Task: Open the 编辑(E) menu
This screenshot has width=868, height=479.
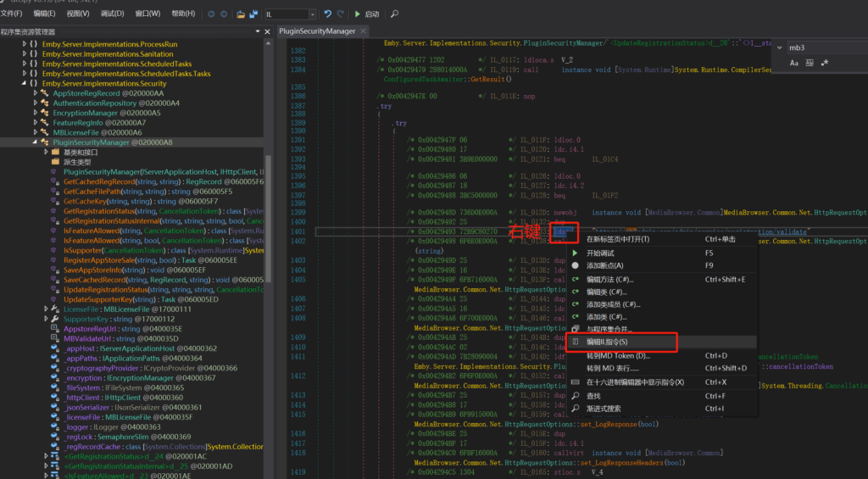Action: (44, 14)
